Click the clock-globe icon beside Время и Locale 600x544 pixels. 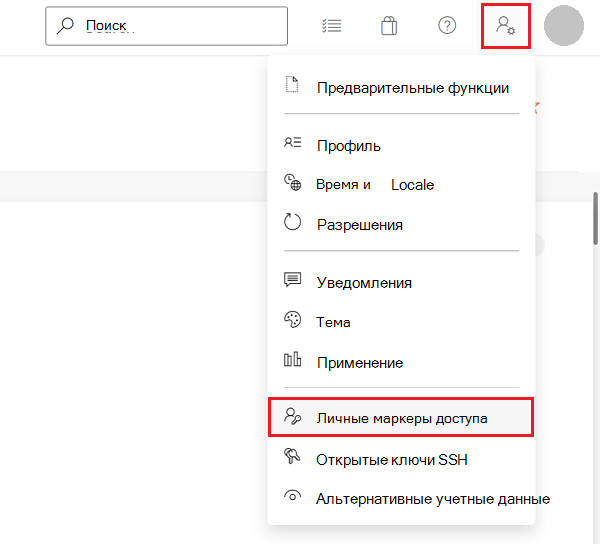pos(292,182)
